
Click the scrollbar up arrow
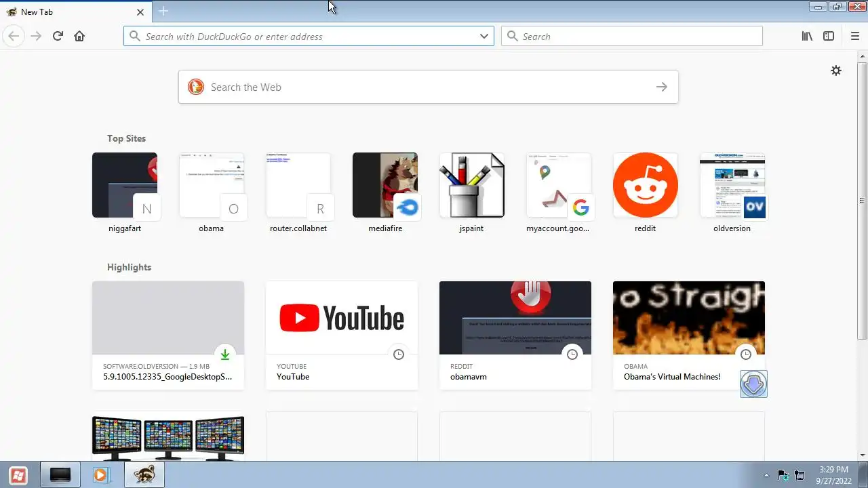click(x=863, y=57)
